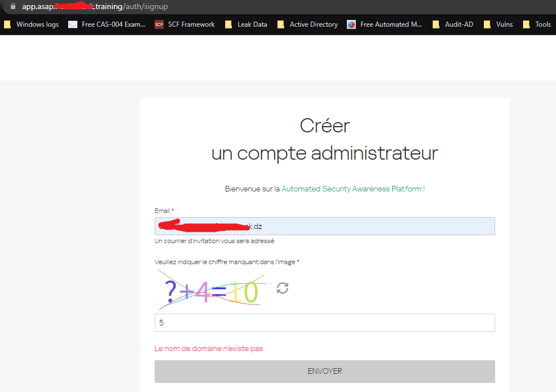
Task: Click the Tools folder icon
Action: pyautogui.click(x=526, y=24)
